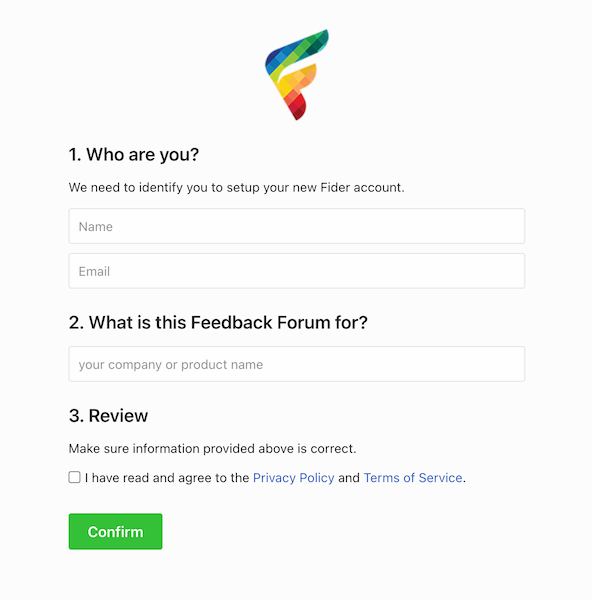Click the company or product name field
Viewport: 592px width, 600px height.
pyautogui.click(x=297, y=364)
